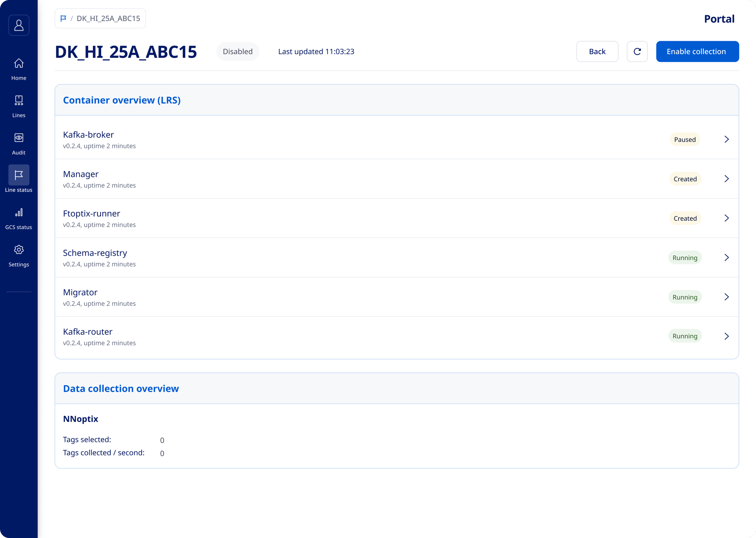The image size is (756, 538).
Task: Open Settings gear icon
Action: (x=19, y=249)
